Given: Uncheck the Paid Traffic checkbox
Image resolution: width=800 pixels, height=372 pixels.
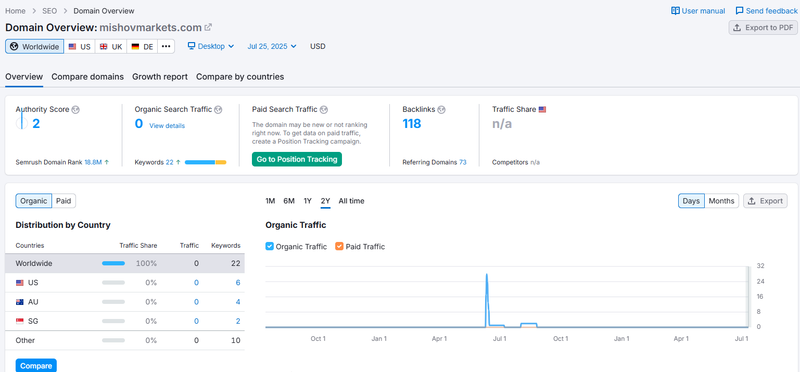Looking at the screenshot, I should [339, 246].
